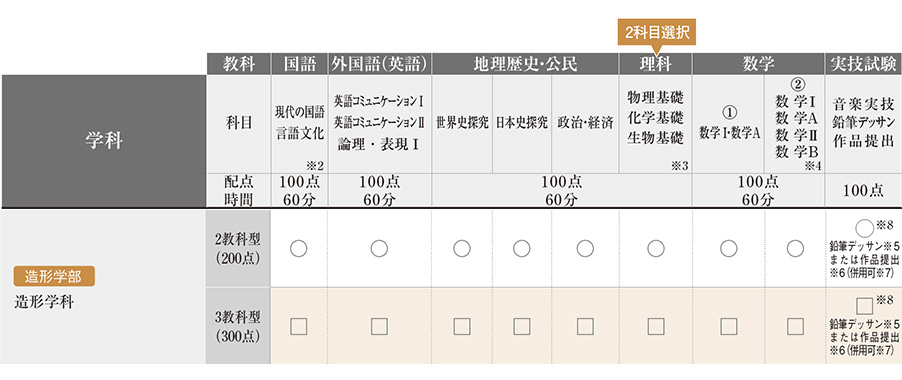Check the 世界史探究 square box in 3教科型 row
Viewport: 902px width, 380px height.
[462, 327]
